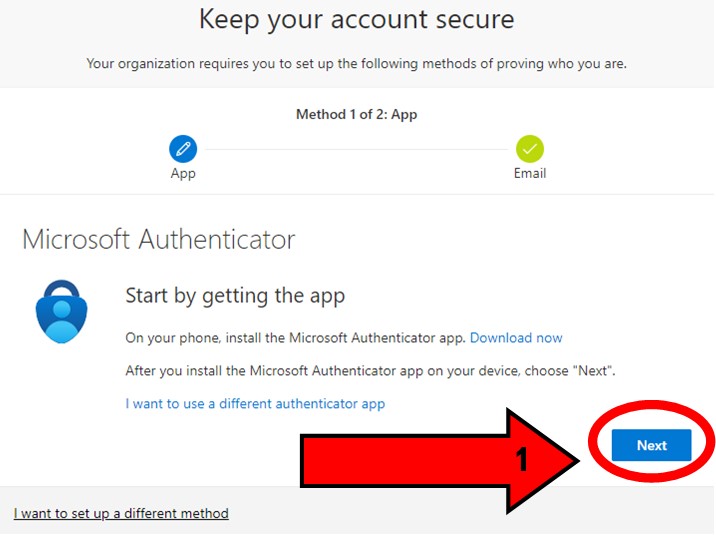Click the "Keep your account secure" title
The image size is (716, 535).
tap(357, 20)
